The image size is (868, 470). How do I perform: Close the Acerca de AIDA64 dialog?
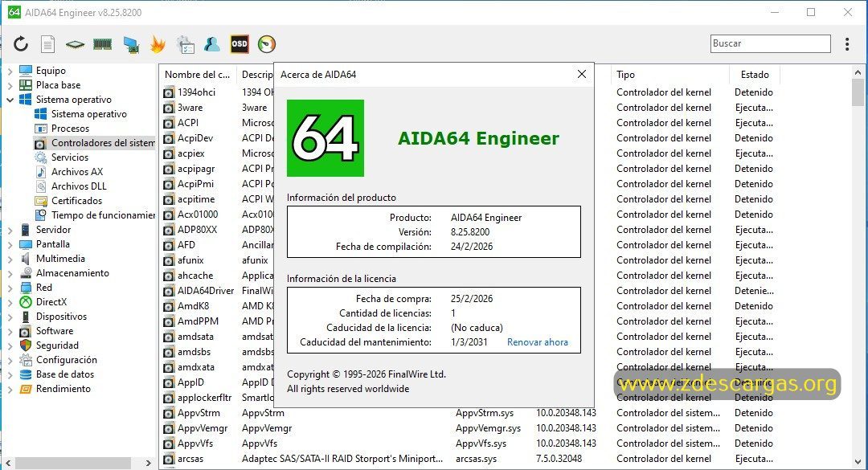click(581, 74)
